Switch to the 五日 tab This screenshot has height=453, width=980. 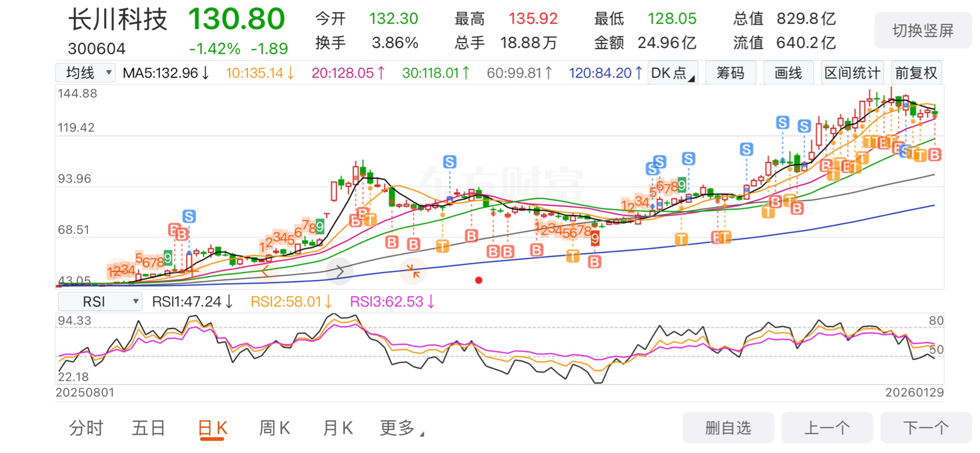[x=149, y=428]
